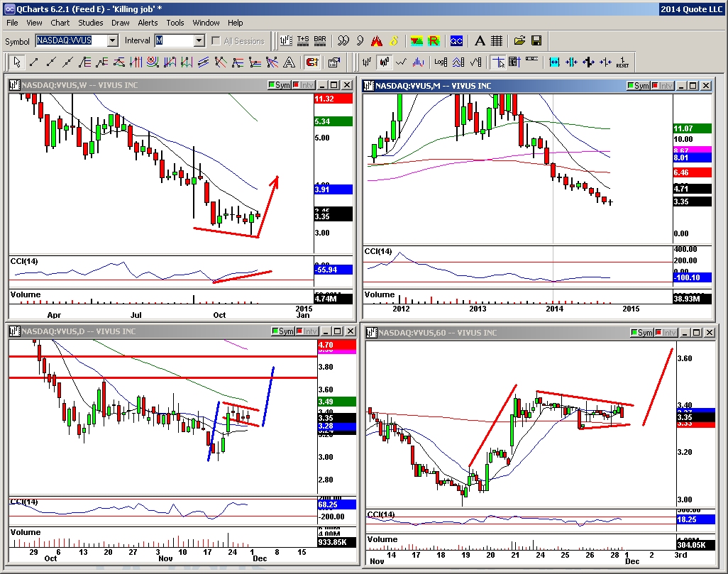Click the 11.32 red price tag in weekly chart
This screenshot has height=574, width=728.
point(333,99)
